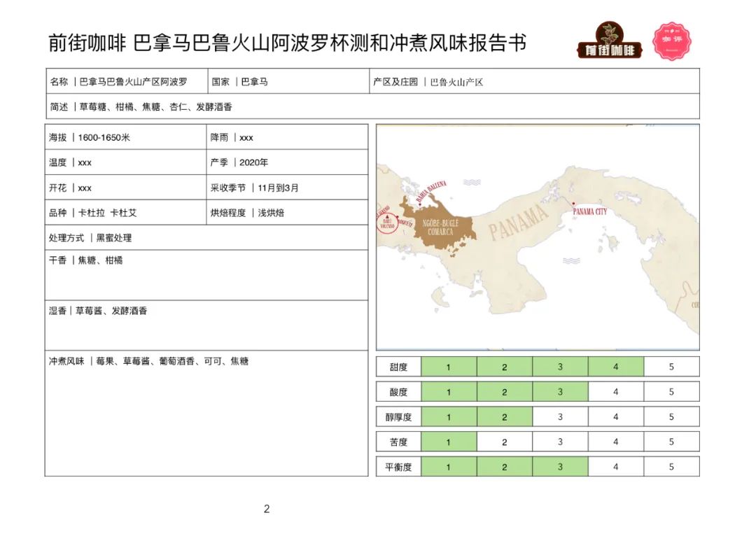Image resolution: width=756 pixels, height=534 pixels.
Task: Select score 3 in the 甜度 row
Action: (x=560, y=367)
